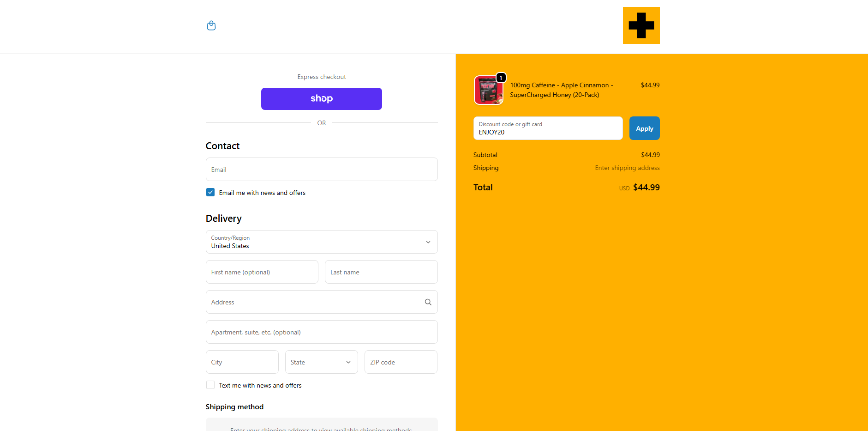868x431 pixels.
Task: Open the honey product thumbnail
Action: tap(488, 90)
